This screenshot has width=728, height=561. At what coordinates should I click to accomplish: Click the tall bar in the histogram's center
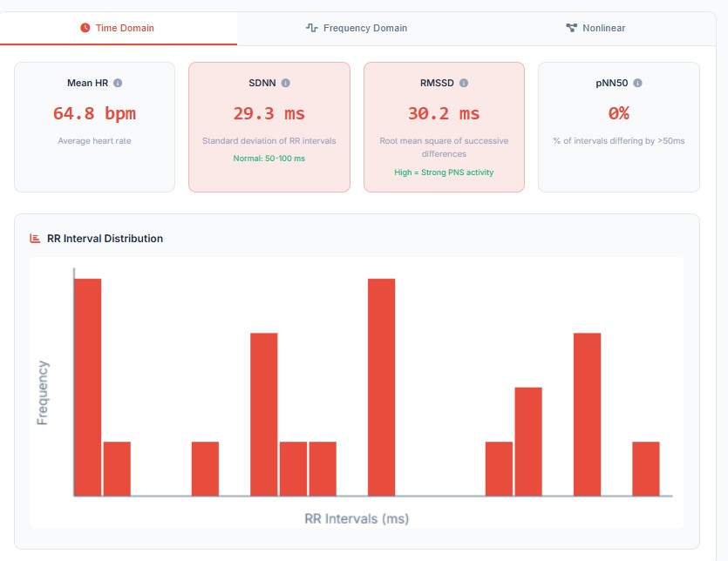click(x=382, y=388)
